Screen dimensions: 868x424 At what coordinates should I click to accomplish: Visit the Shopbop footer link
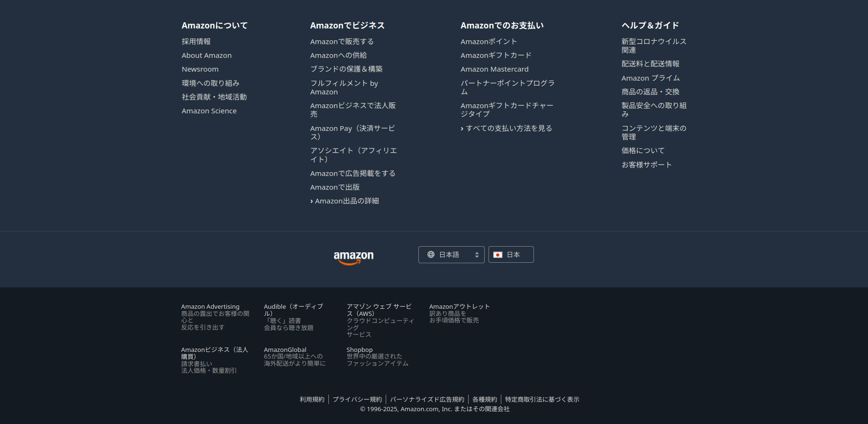click(x=359, y=350)
